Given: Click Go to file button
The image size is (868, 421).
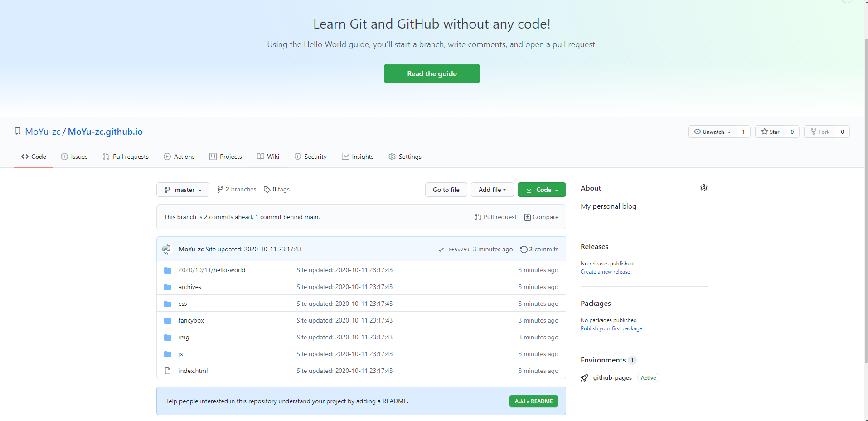Looking at the screenshot, I should pyautogui.click(x=446, y=190).
